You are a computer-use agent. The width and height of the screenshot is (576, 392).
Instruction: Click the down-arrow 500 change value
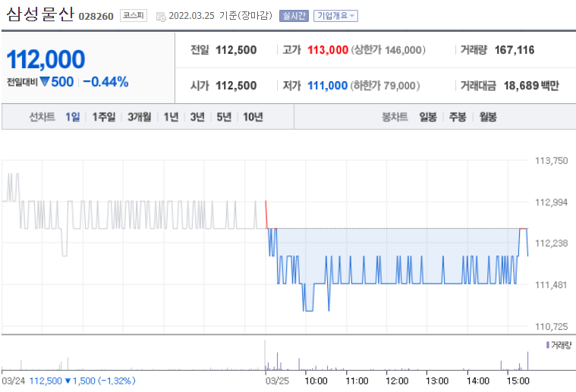point(57,82)
